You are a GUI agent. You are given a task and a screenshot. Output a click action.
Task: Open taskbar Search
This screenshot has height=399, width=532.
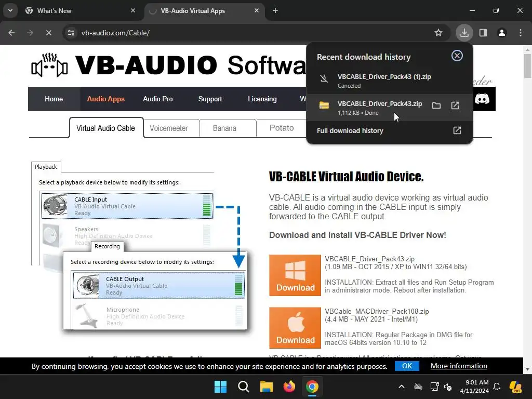coord(243,387)
